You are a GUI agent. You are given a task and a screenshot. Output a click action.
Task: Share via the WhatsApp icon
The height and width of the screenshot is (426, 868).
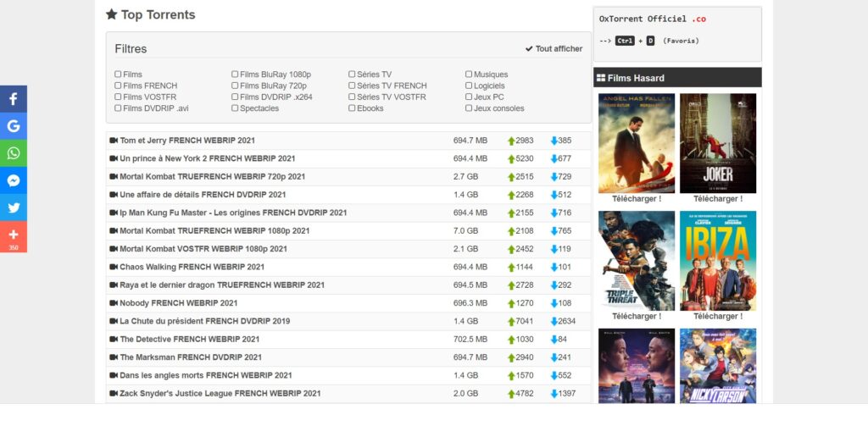click(14, 153)
